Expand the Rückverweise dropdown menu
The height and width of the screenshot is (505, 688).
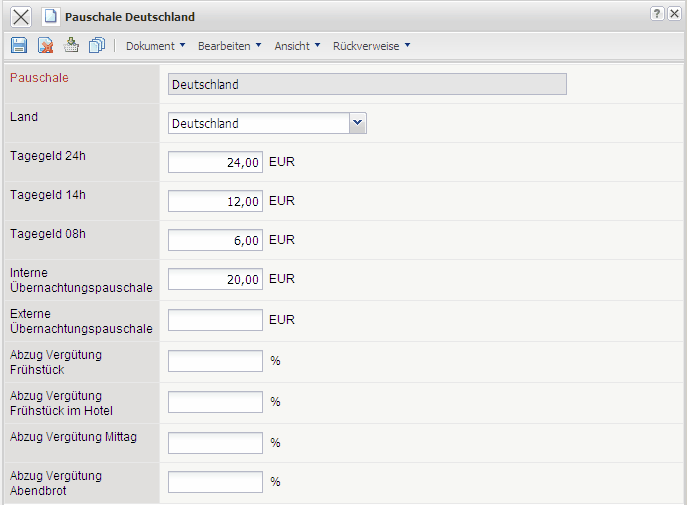(371, 45)
